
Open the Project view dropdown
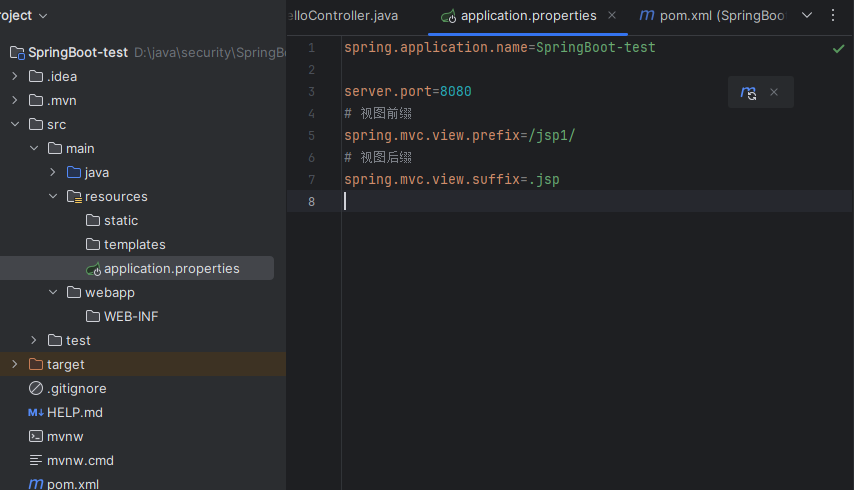click(x=44, y=16)
